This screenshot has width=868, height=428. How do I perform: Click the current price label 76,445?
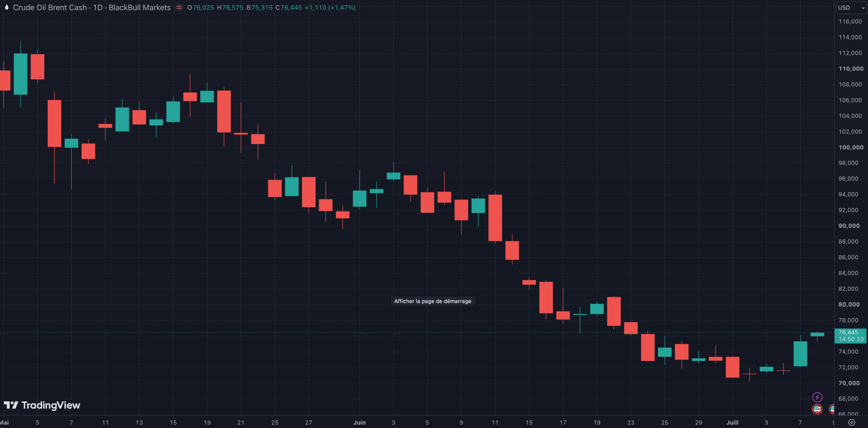pyautogui.click(x=848, y=332)
